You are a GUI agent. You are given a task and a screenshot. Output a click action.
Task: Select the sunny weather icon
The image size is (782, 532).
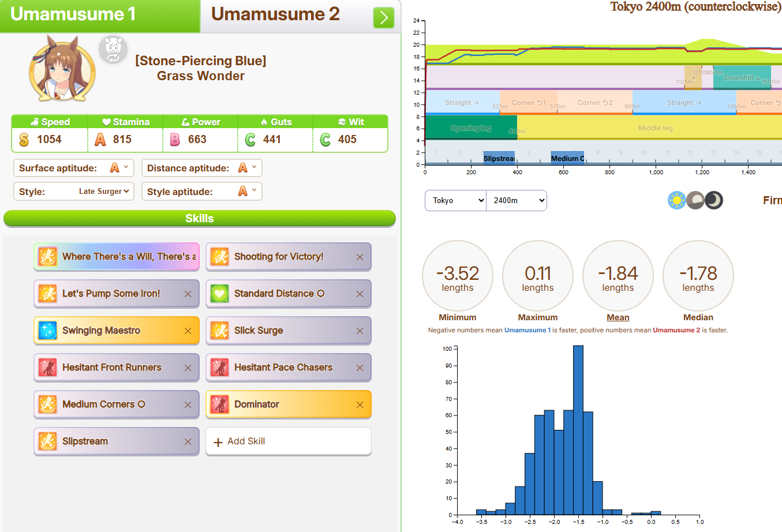[x=676, y=200]
